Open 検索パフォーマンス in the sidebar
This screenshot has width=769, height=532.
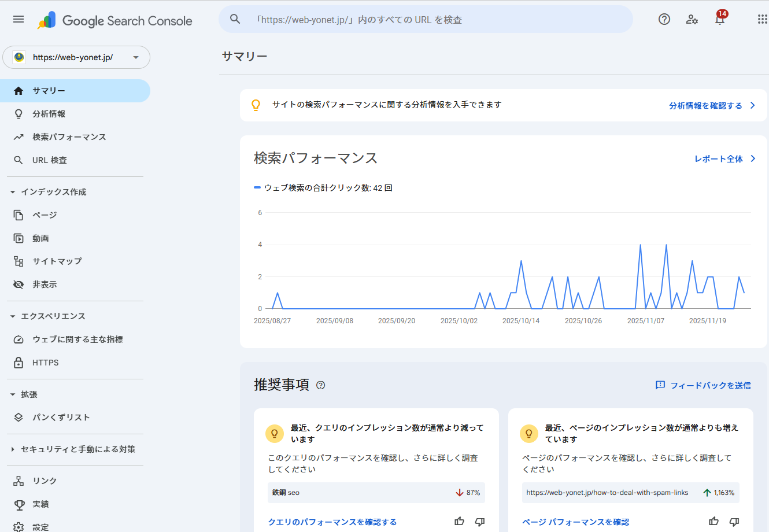pos(69,137)
